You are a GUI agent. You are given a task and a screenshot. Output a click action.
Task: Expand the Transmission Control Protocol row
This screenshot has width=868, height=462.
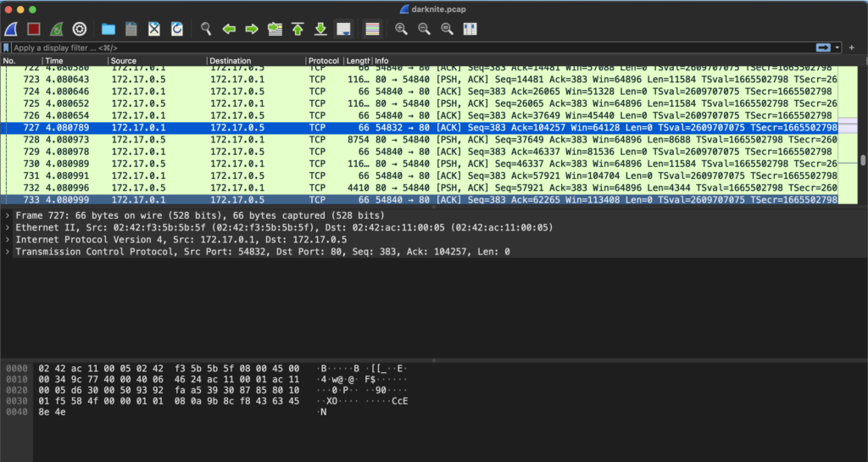click(x=8, y=252)
